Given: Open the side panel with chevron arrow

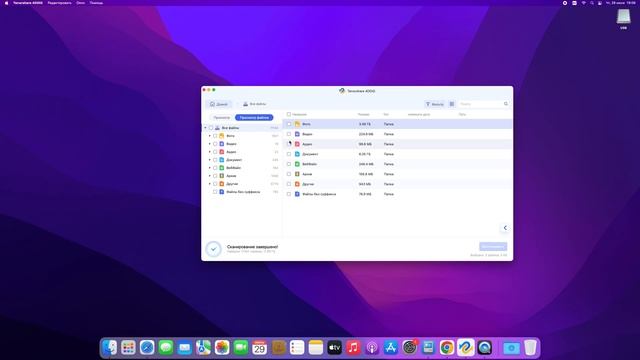Looking at the screenshot, I should click(505, 228).
